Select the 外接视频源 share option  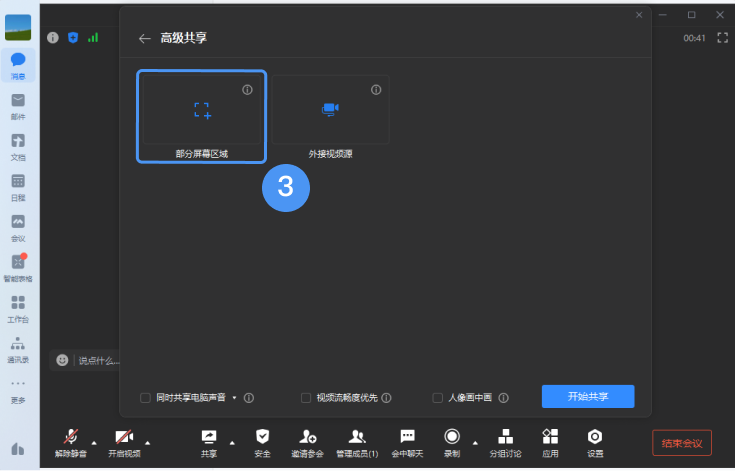330,117
